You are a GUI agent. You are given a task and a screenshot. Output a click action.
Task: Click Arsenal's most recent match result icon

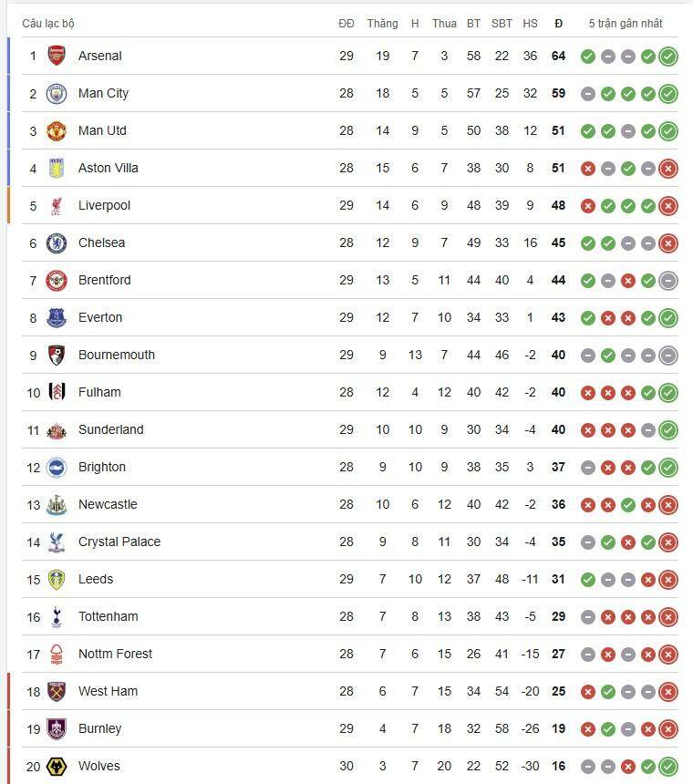tap(668, 56)
